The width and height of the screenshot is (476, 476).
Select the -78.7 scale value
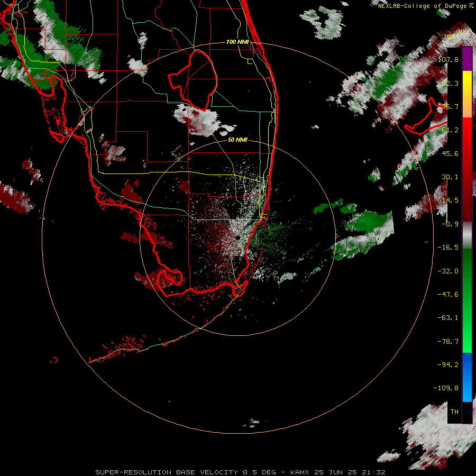coord(448,342)
